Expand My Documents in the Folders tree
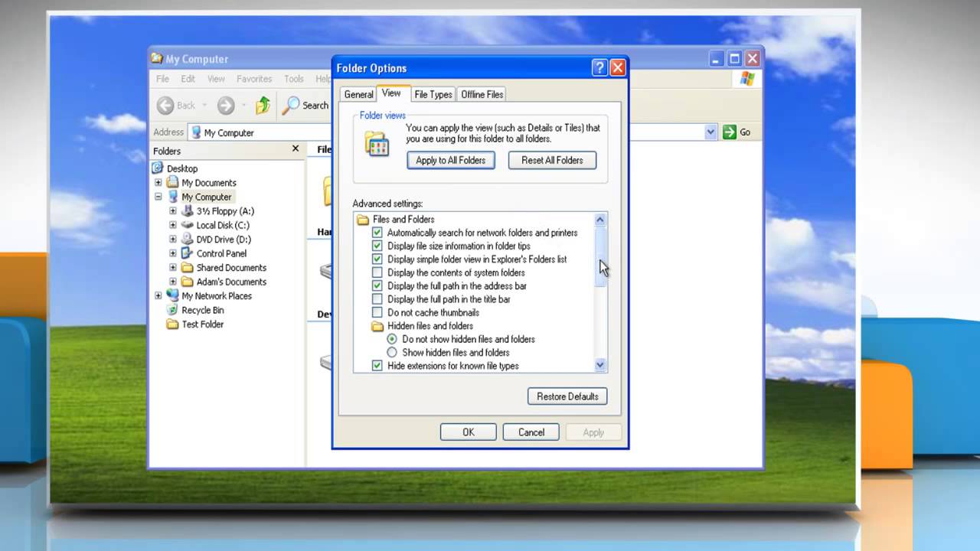The height and width of the screenshot is (551, 980). pos(158,183)
